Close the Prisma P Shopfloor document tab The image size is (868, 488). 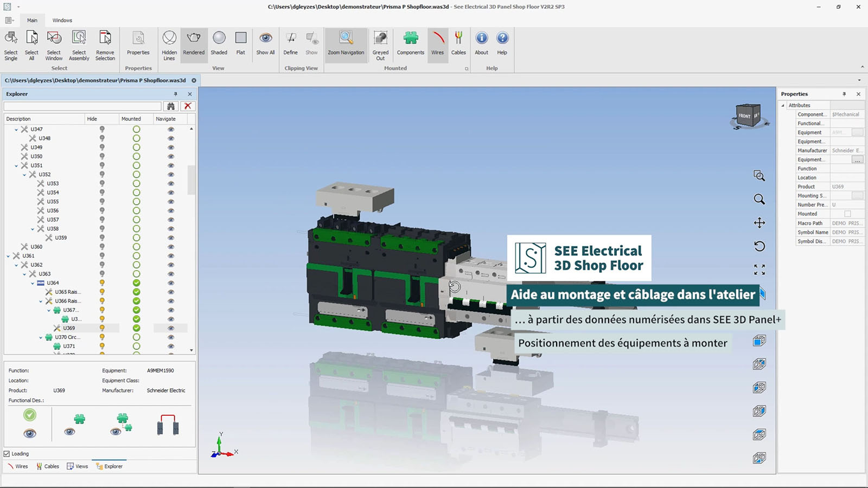coord(194,80)
